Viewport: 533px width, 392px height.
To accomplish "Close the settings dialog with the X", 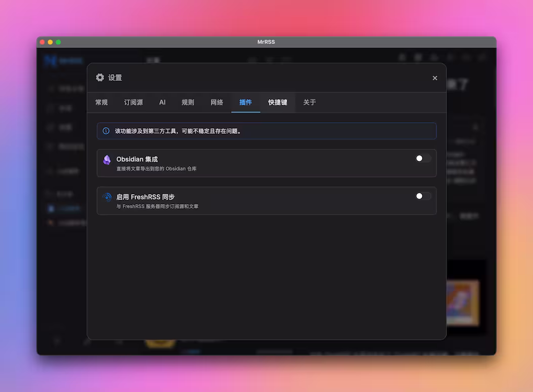I will (x=434, y=78).
